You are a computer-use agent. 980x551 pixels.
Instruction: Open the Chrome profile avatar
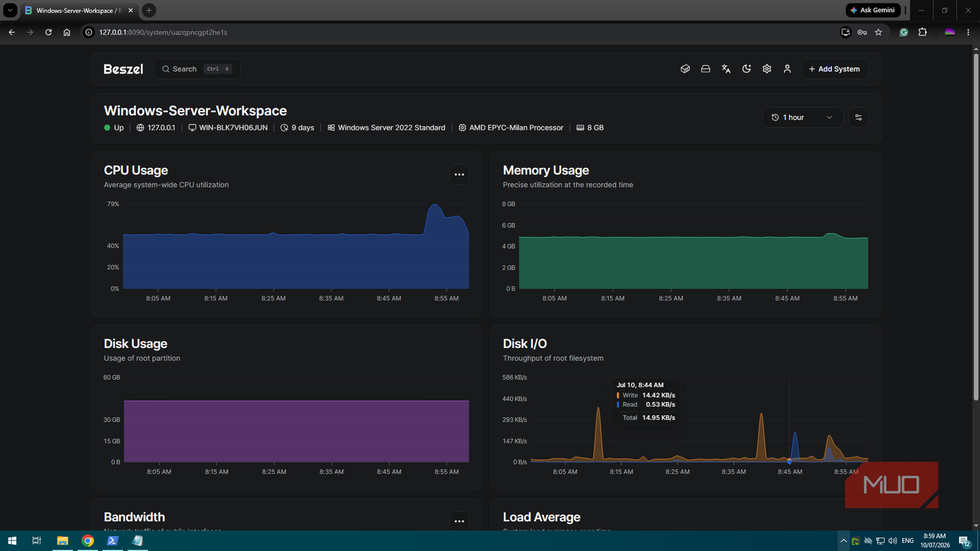(950, 32)
